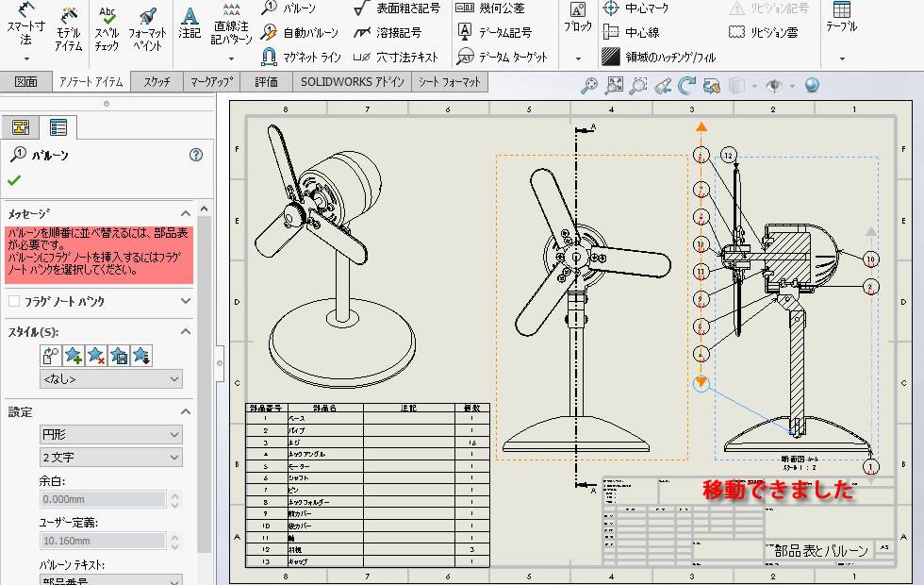Expand the フラグノートバンク section chevron
This screenshot has width=924, height=585.
186,301
